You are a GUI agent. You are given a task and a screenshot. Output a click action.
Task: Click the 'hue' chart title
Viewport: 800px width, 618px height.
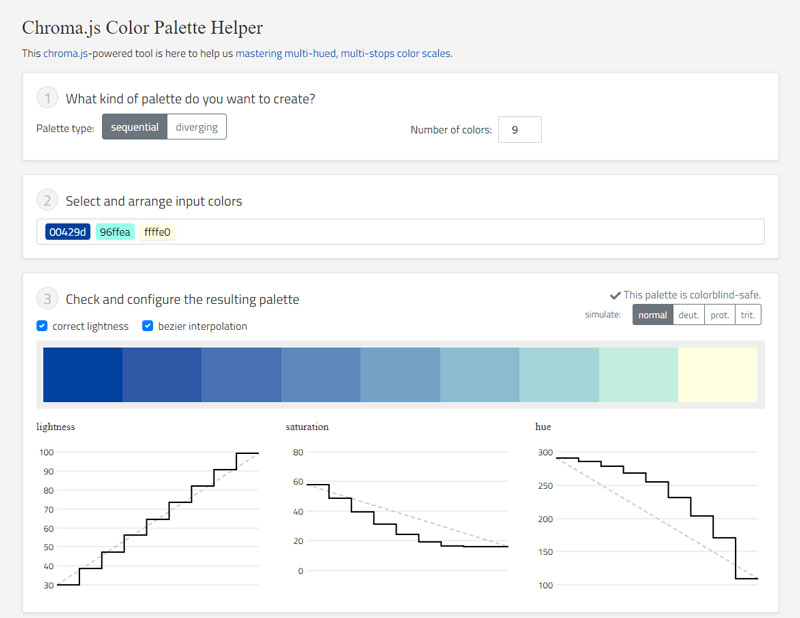(x=543, y=427)
